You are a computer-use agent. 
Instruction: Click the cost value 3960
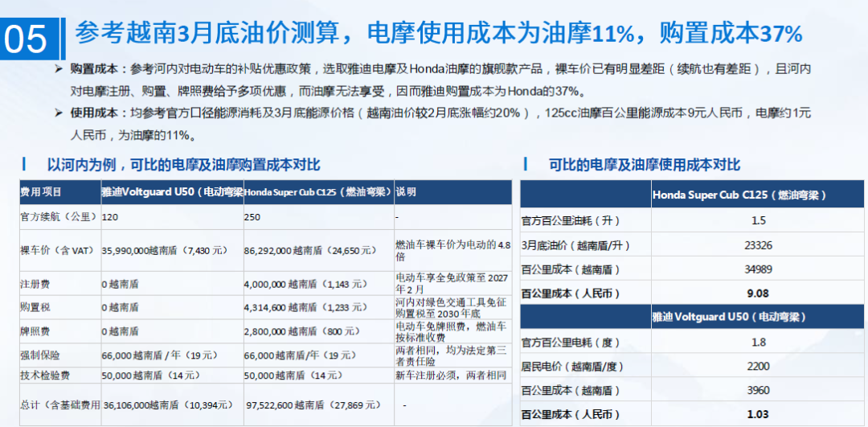pos(759,391)
